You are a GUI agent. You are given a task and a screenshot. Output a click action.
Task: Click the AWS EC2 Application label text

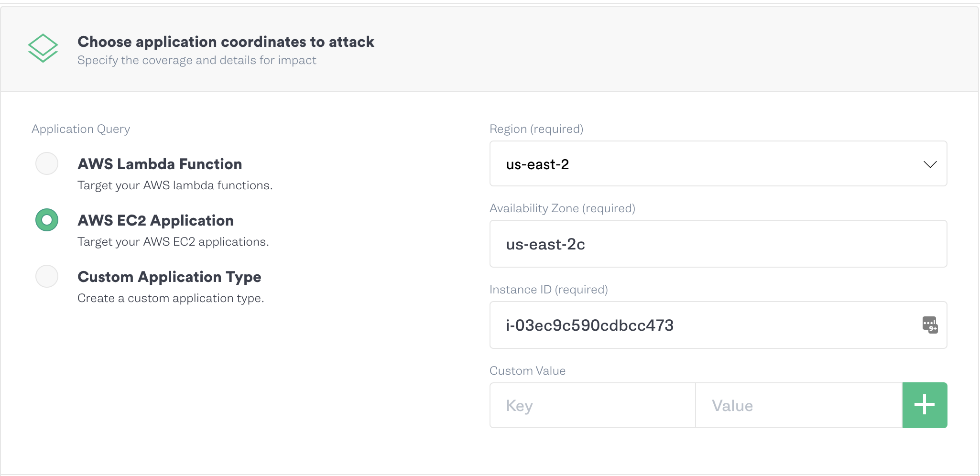[155, 220]
